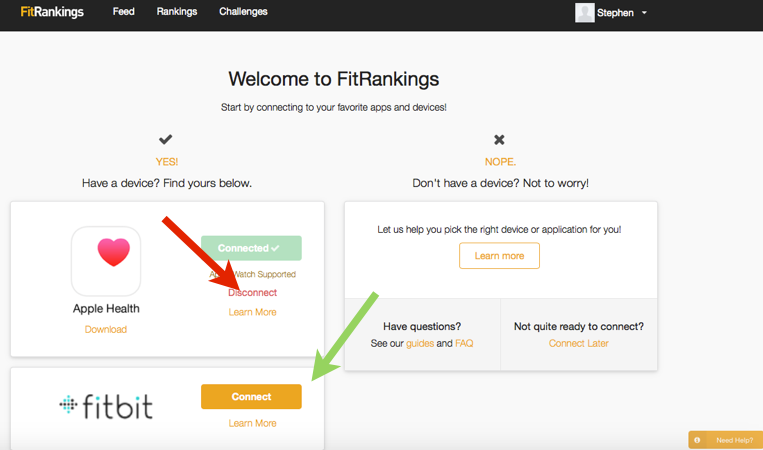The image size is (763, 450).
Task: Click the Apple Health heart icon
Action: (x=106, y=261)
